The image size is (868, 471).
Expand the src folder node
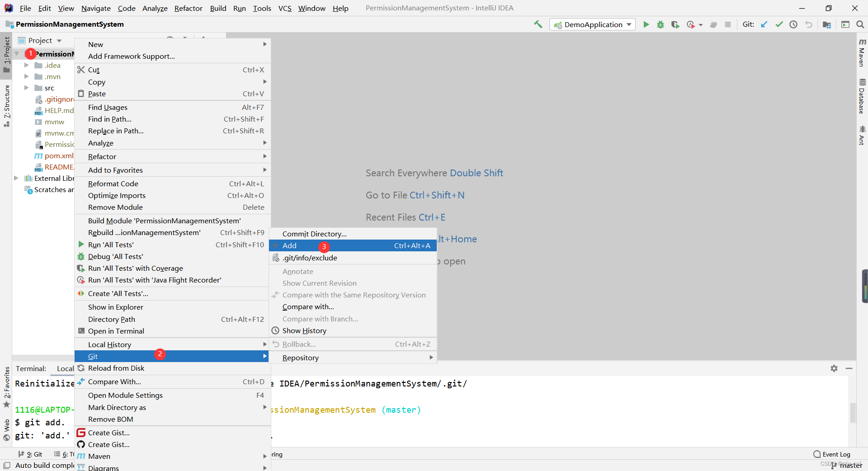[26, 88]
